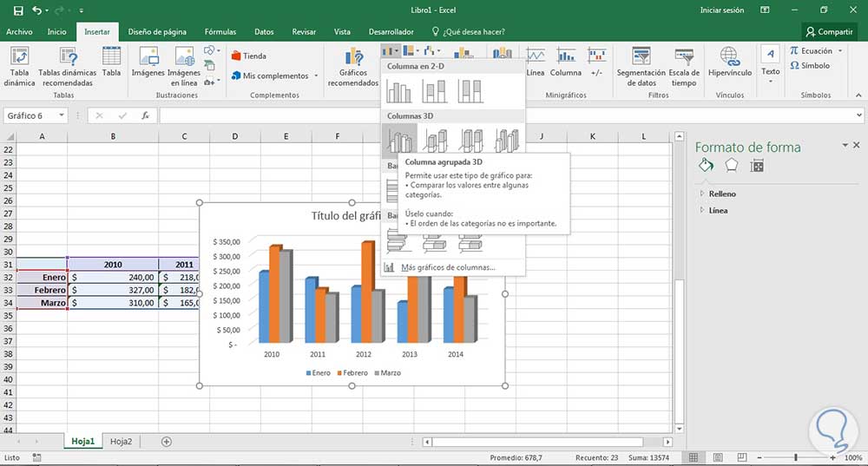This screenshot has height=466, width=868.
Task: Click Segmentación de datos
Action: point(641,67)
